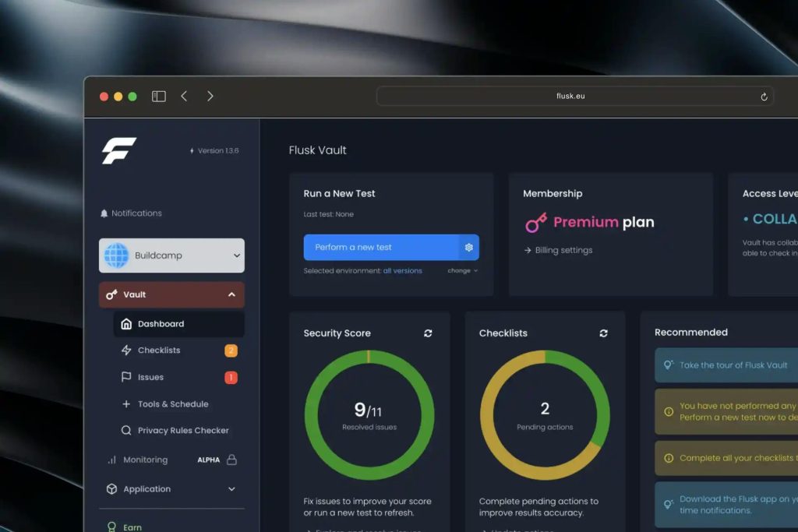Click the flusk.eu address bar
The image size is (798, 532).
pos(570,97)
